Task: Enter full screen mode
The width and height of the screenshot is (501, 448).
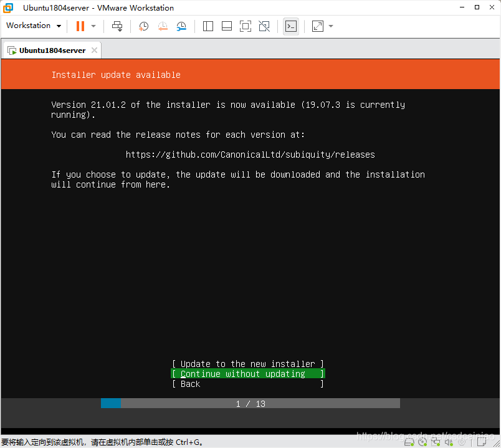Action: [246, 26]
